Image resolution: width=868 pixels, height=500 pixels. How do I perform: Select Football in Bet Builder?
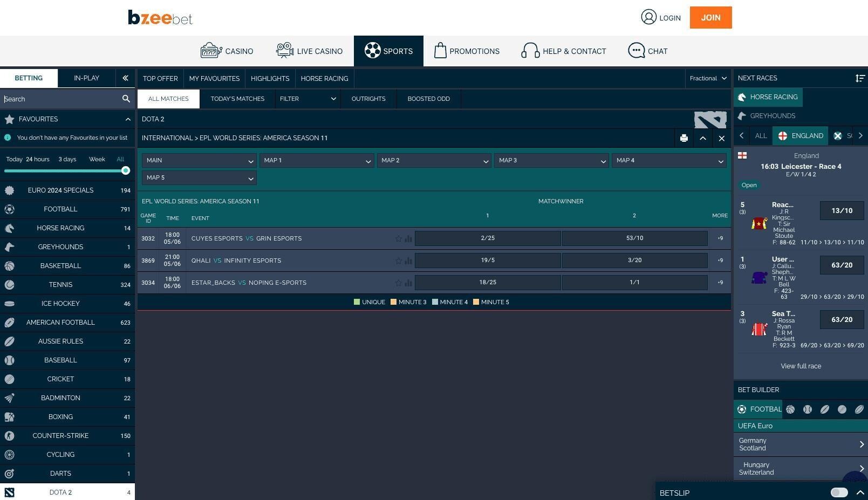click(758, 409)
